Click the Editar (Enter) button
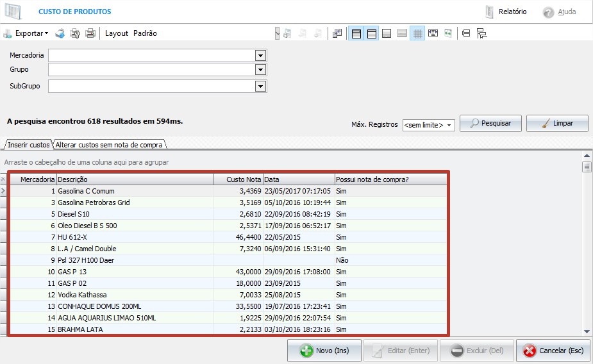The width and height of the screenshot is (593, 364). coord(401,351)
